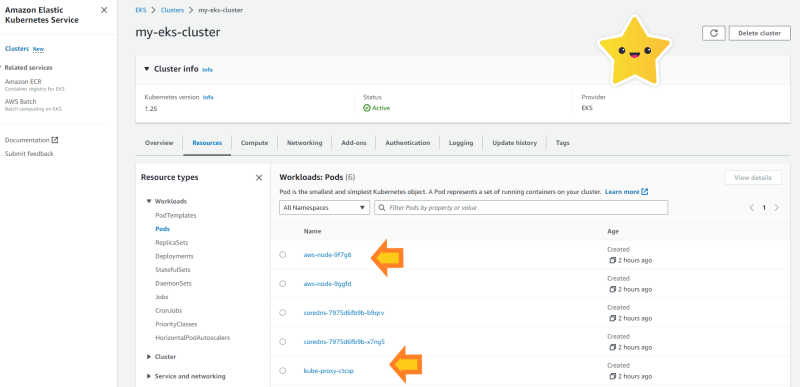Select DaemonSets resource type
The width and height of the screenshot is (800, 387).
[x=173, y=283]
